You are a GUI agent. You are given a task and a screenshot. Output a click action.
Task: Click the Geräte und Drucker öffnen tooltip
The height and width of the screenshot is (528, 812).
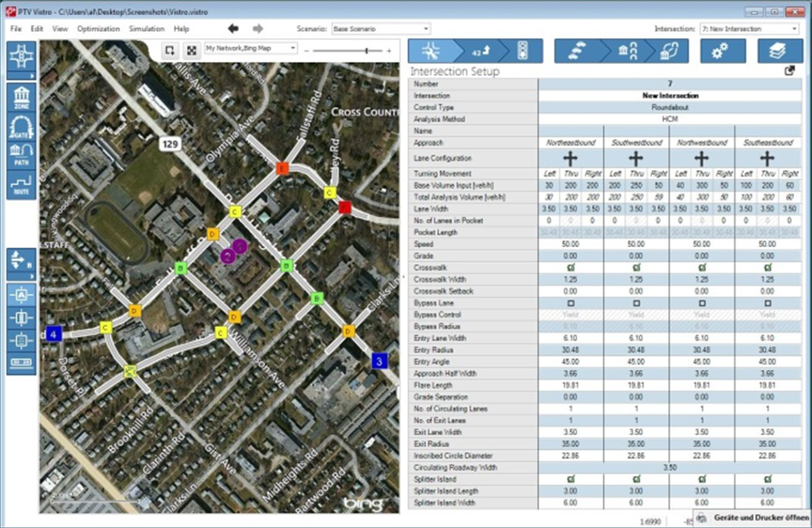pyautogui.click(x=752, y=518)
